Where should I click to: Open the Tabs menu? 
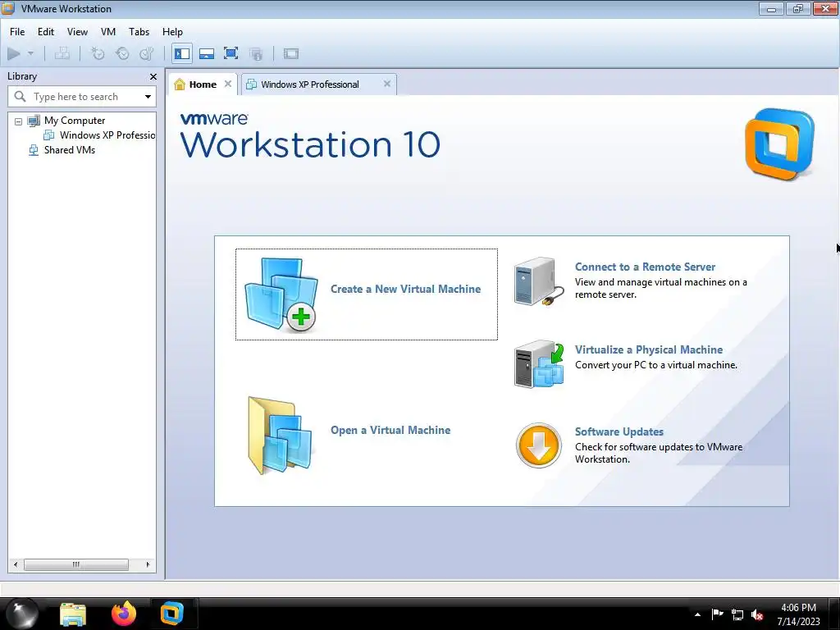coord(139,32)
